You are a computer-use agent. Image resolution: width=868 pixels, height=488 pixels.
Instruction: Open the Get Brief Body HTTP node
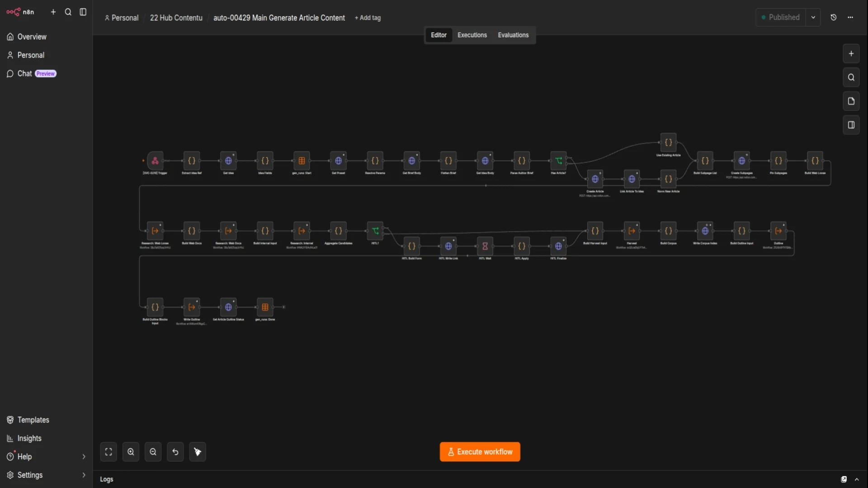click(411, 161)
